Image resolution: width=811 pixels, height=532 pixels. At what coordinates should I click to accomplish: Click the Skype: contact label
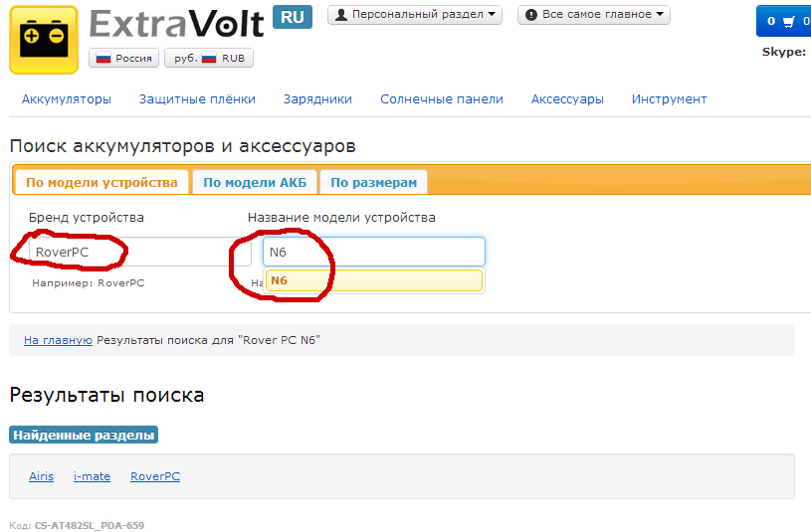pyautogui.click(x=783, y=52)
